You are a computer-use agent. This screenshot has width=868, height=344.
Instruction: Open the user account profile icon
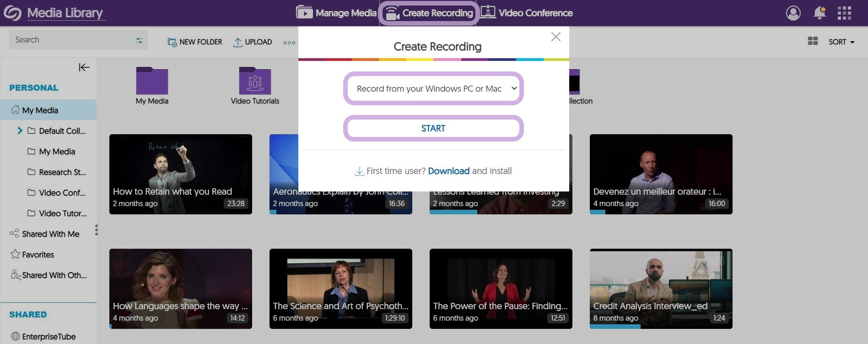793,13
